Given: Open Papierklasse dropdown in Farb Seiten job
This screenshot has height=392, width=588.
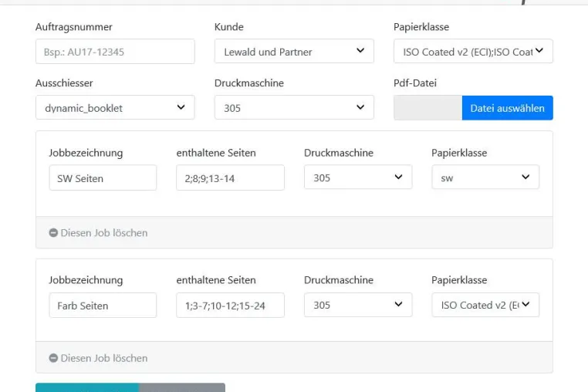Looking at the screenshot, I should 485,305.
